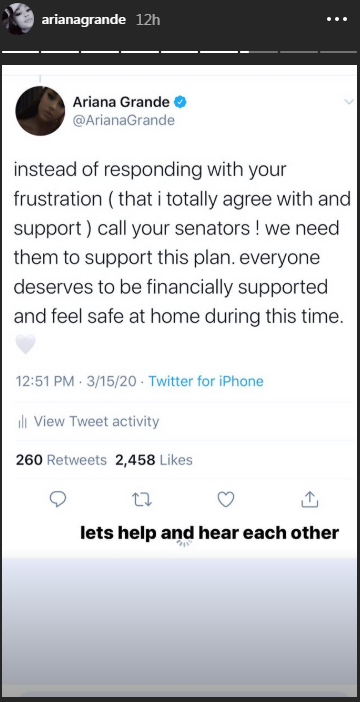Expand the tweet dropdown chevron
The image size is (360, 702).
[349, 102]
